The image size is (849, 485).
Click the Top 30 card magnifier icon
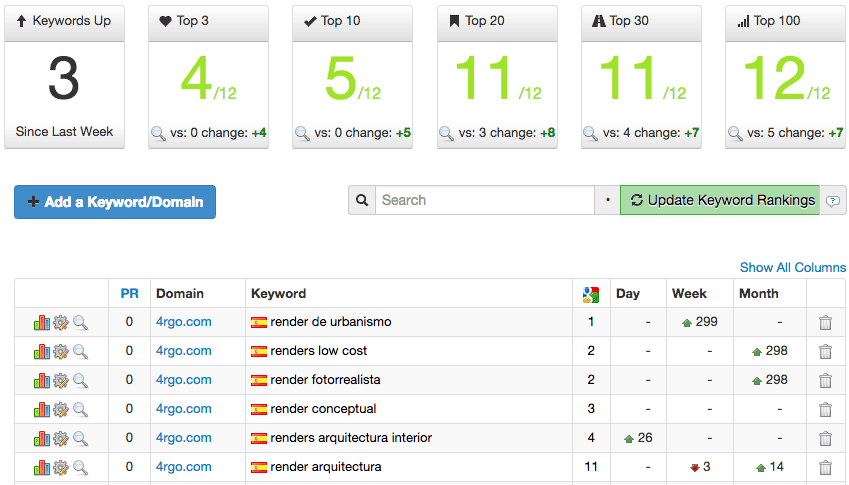(x=590, y=133)
